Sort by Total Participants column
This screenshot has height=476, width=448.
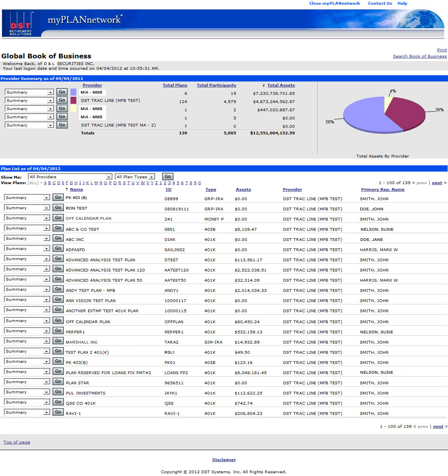click(217, 85)
